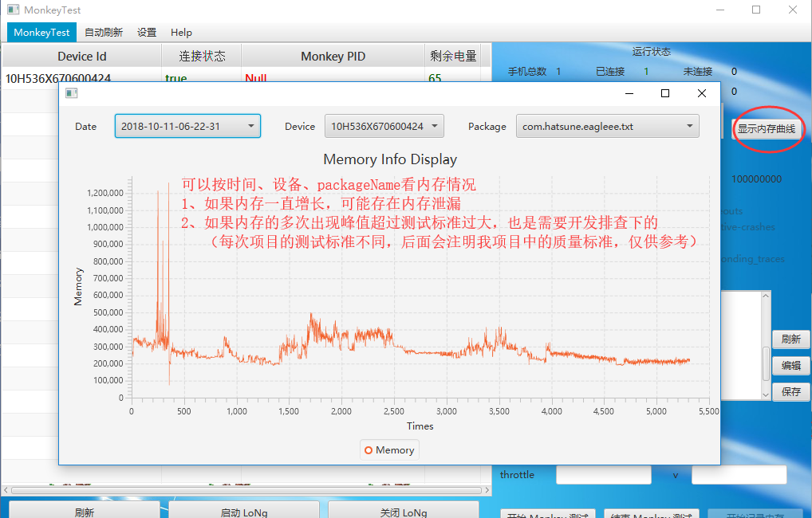Click the 100000000 value text
The height and width of the screenshot is (518, 812).
757,179
